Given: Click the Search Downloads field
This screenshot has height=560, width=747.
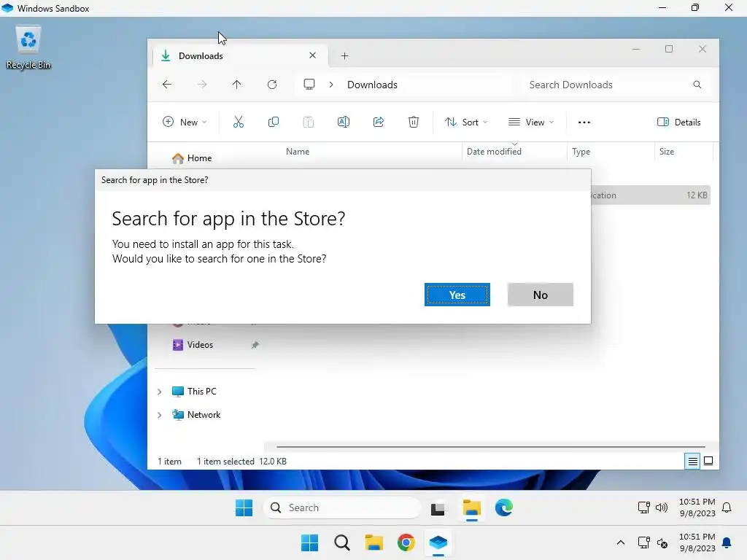Looking at the screenshot, I should click(614, 85).
